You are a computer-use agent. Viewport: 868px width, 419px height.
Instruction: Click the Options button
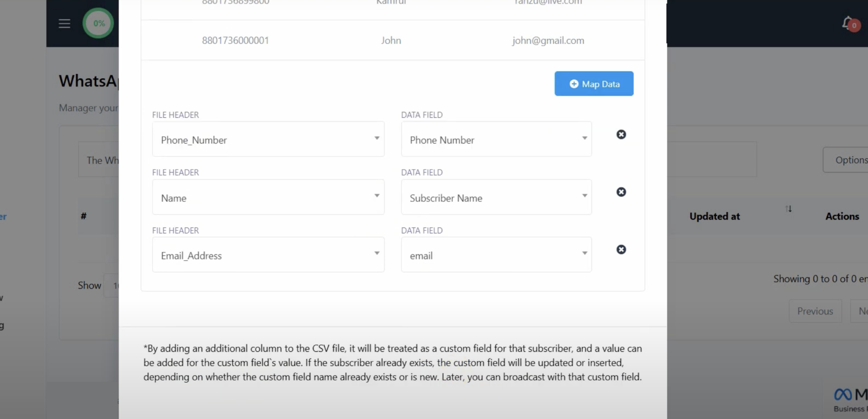pos(846,160)
